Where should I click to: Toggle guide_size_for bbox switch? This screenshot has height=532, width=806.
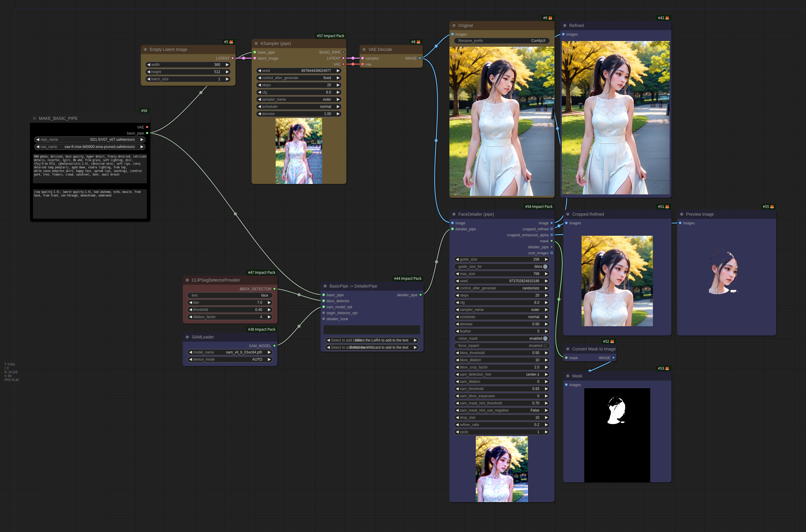tap(545, 266)
